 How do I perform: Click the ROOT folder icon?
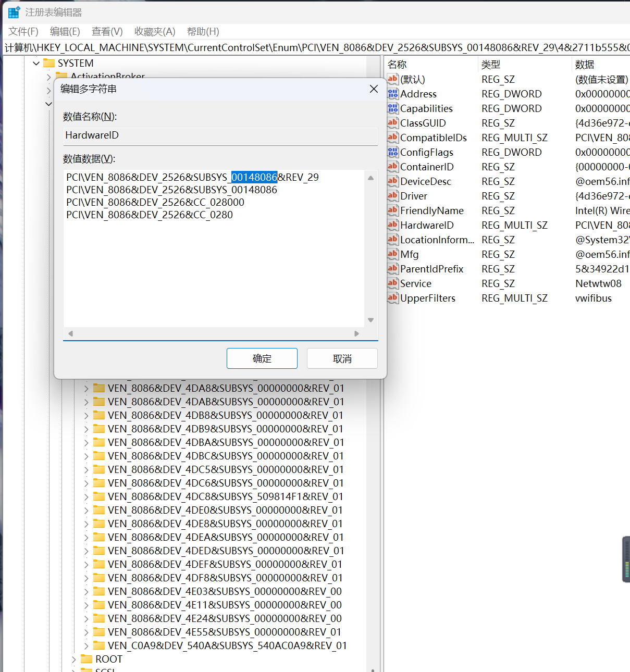pos(87,659)
